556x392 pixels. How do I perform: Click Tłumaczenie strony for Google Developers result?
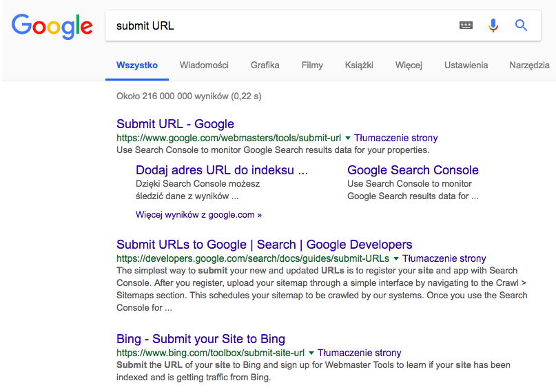coord(444,258)
